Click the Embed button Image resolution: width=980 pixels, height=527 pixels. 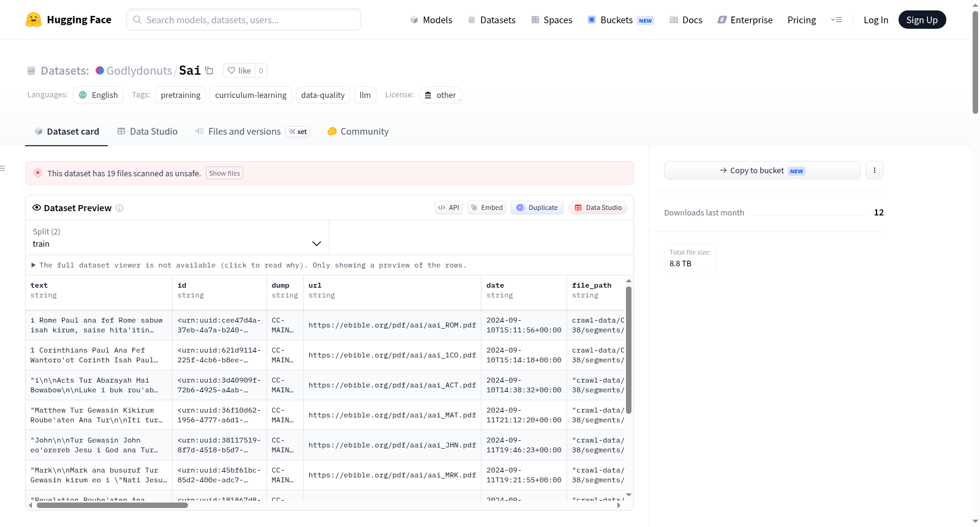tap(486, 207)
